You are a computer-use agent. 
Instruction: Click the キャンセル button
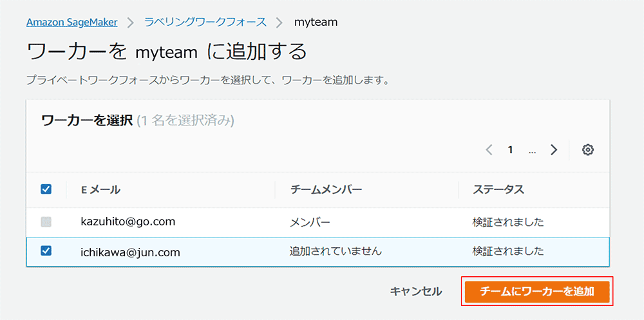[x=415, y=291]
